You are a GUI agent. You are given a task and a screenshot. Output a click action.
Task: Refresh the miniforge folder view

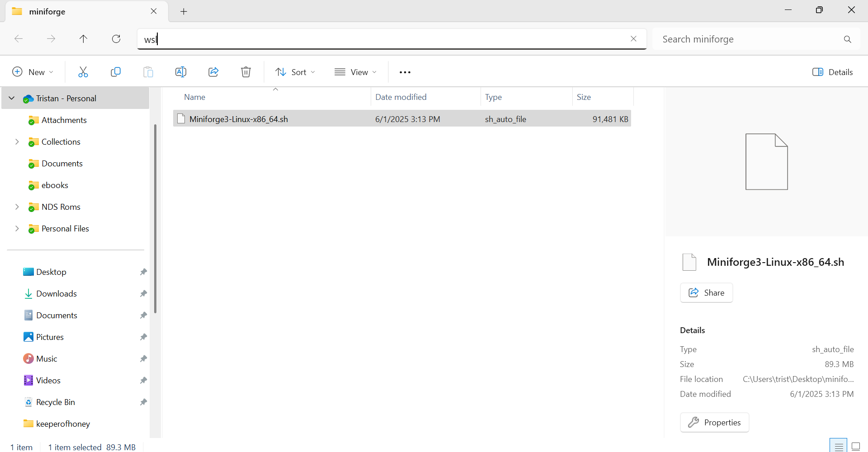pyautogui.click(x=116, y=39)
